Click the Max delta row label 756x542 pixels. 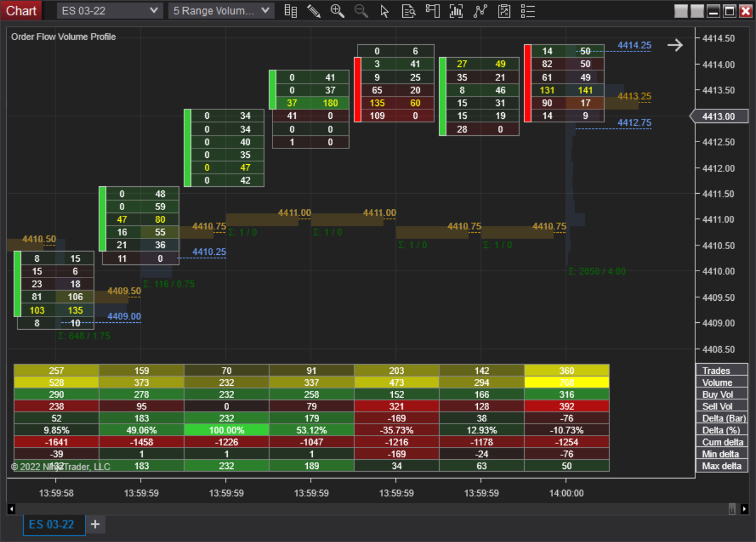click(722, 466)
